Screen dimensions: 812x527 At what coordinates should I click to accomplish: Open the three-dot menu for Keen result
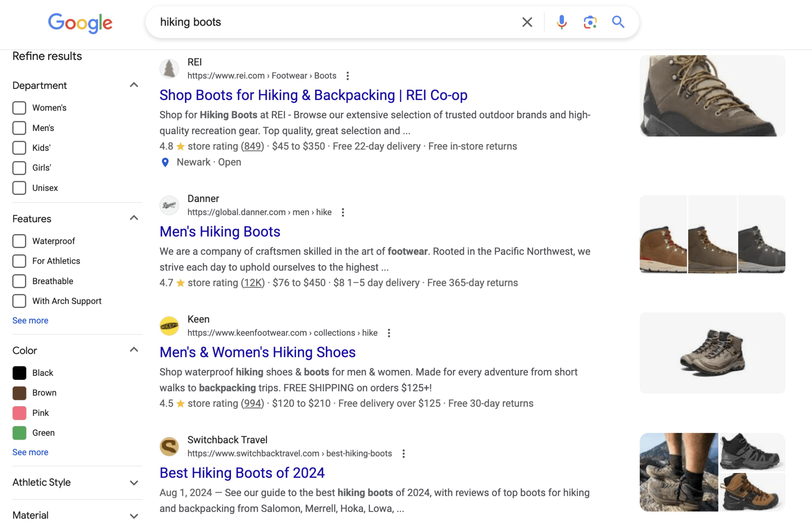tap(389, 333)
